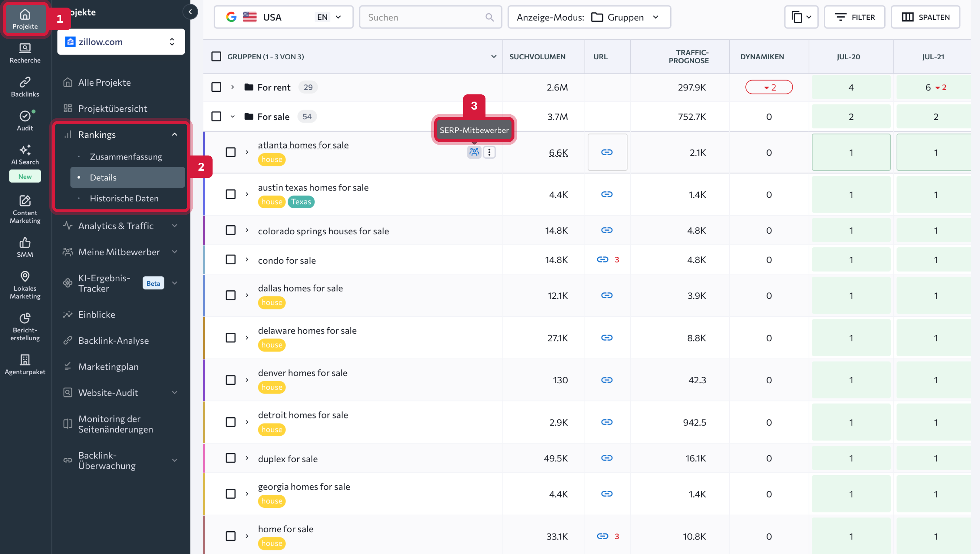The height and width of the screenshot is (554, 980).
Task: Click the SERP-Mitbewerber icon for atlanta homes
Action: [x=474, y=152]
